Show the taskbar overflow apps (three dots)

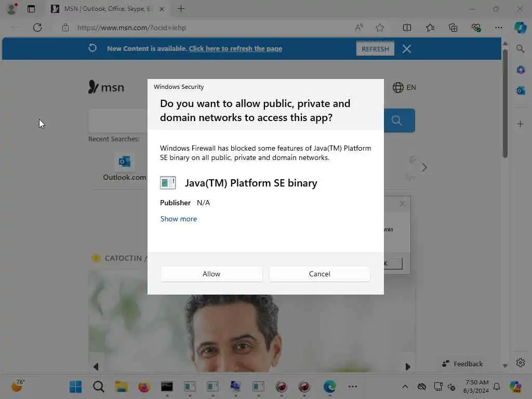(352, 387)
